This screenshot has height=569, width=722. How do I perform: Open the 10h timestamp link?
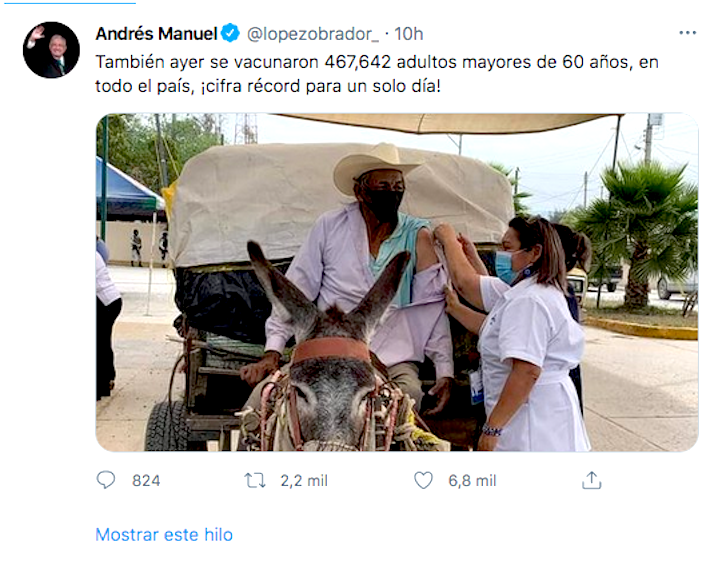408,34
